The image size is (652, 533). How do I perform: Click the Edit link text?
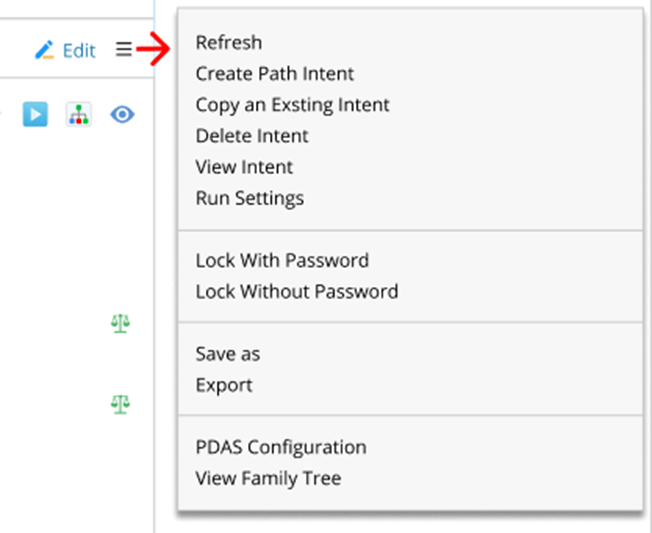pos(79,51)
